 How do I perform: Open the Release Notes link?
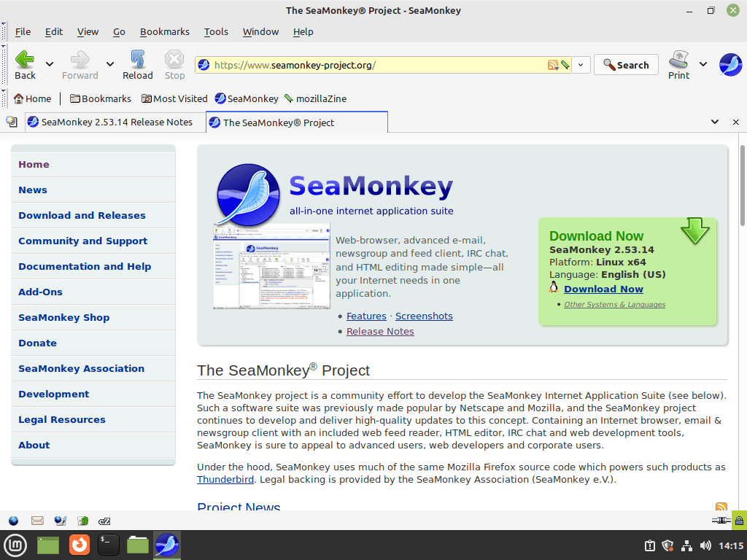pos(380,332)
